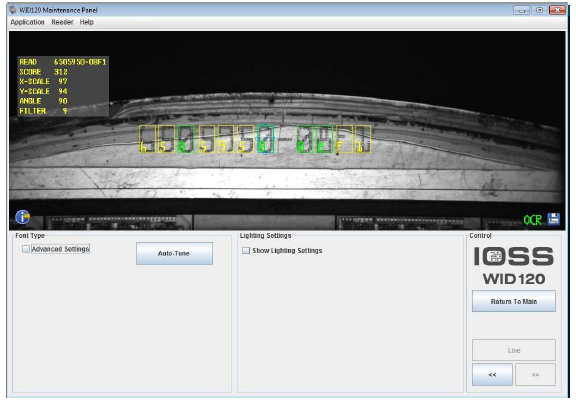Click the READ result value 6505950-08F1
576x403 pixels.
tap(80, 62)
